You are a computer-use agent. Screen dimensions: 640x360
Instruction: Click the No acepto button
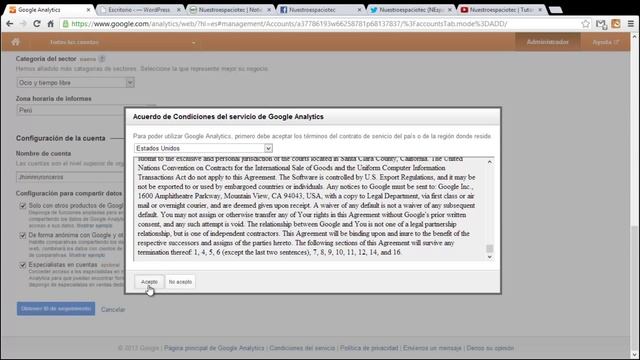pyautogui.click(x=180, y=282)
